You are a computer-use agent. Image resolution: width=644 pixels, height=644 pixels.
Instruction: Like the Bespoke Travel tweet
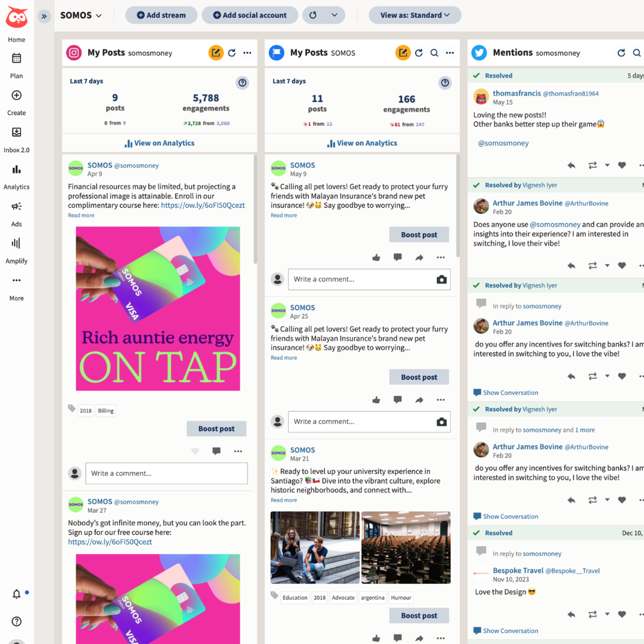pos(622,614)
